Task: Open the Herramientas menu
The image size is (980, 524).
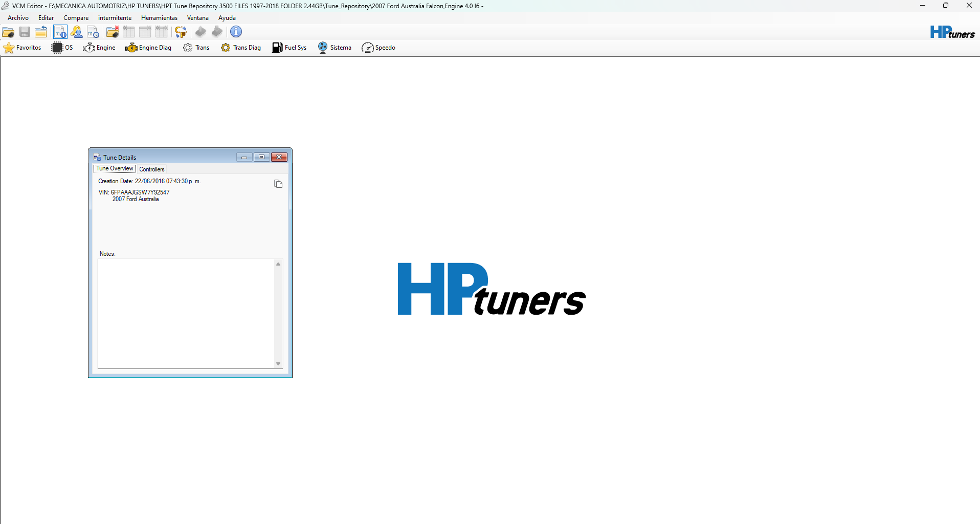Action: coord(159,18)
